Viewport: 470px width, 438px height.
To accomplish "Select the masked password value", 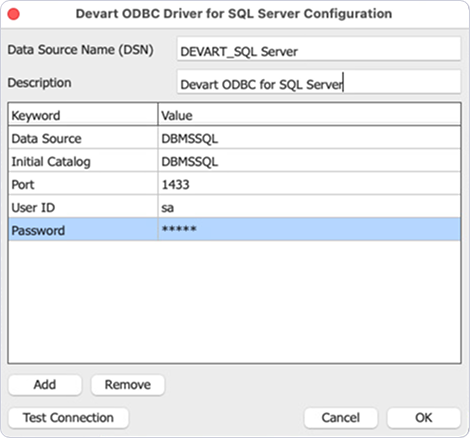I will click(x=309, y=229).
